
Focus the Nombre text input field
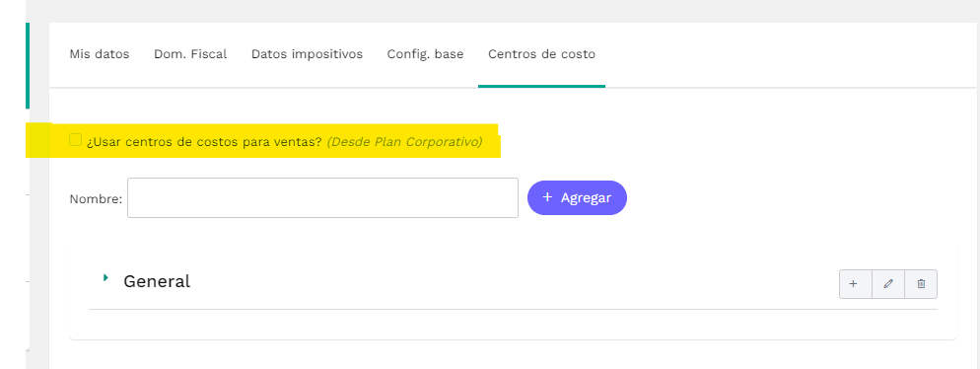[322, 197]
